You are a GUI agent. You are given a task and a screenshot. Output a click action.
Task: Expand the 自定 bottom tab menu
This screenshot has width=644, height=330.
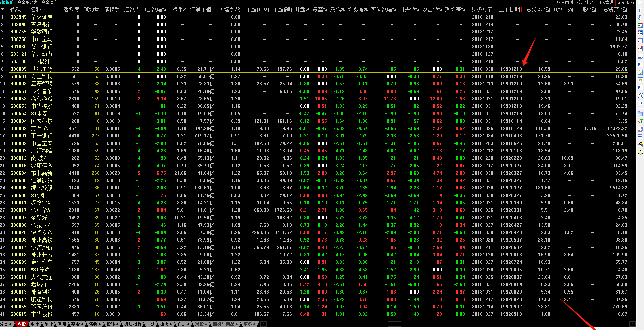(x=184, y=324)
